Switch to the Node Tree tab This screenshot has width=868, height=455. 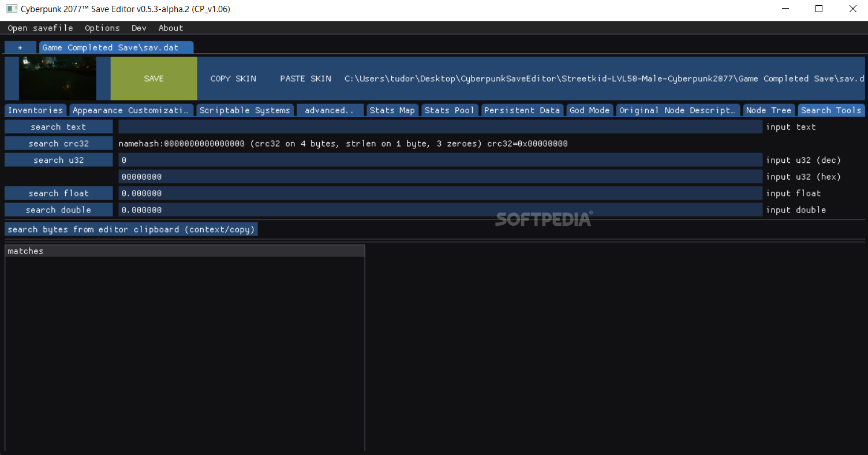[769, 110]
